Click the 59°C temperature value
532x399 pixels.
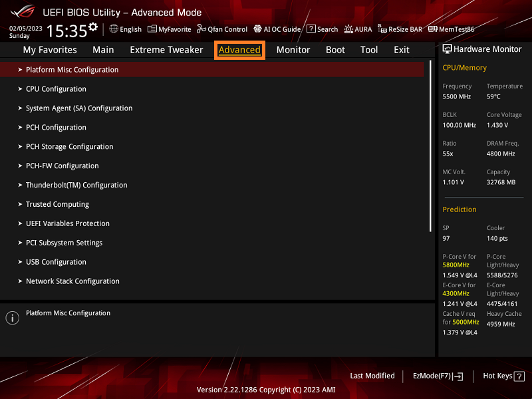(493, 96)
